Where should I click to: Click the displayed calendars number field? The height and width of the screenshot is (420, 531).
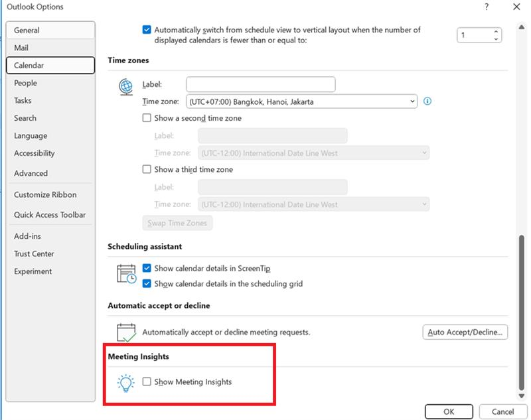[x=475, y=35]
